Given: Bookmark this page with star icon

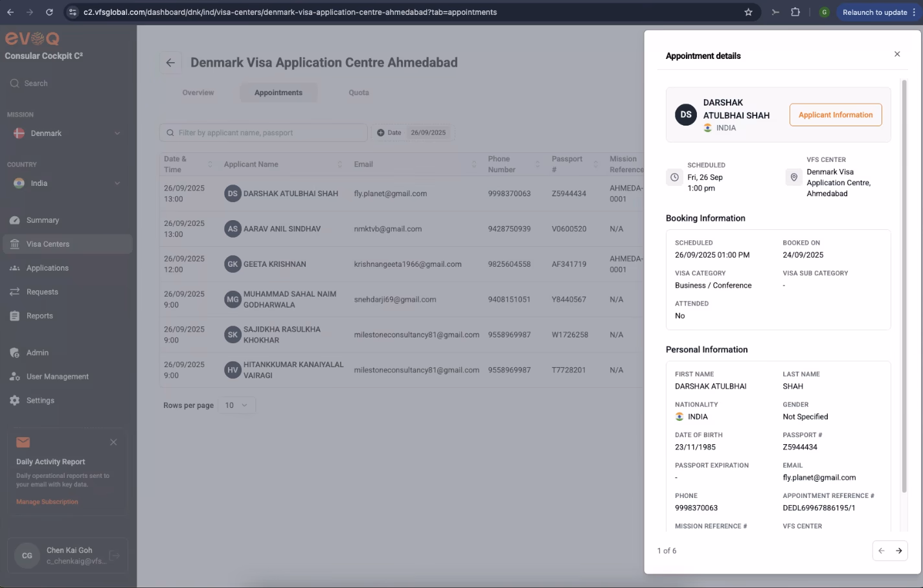Looking at the screenshot, I should [748, 12].
